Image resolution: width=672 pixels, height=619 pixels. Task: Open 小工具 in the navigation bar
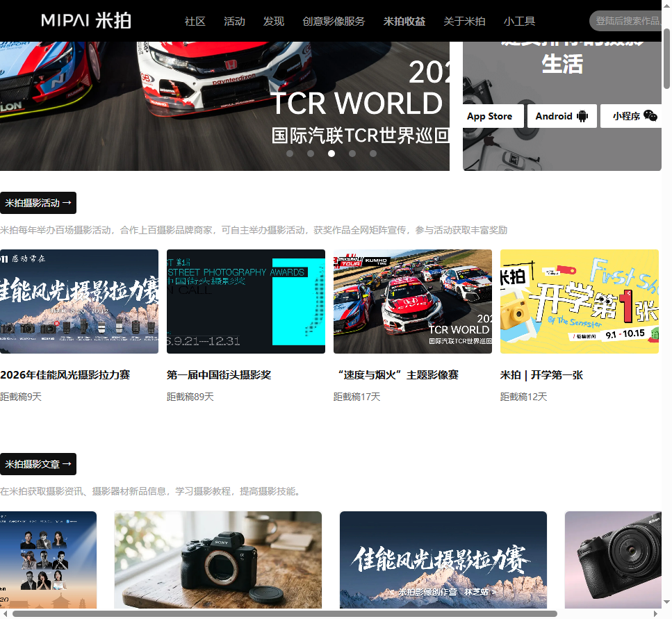(x=519, y=21)
